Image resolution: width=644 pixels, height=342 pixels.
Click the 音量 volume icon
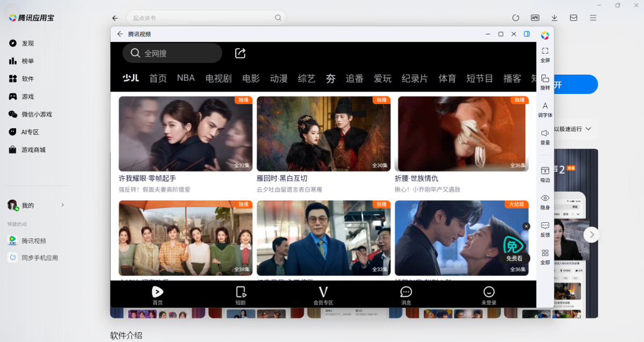pos(545,133)
